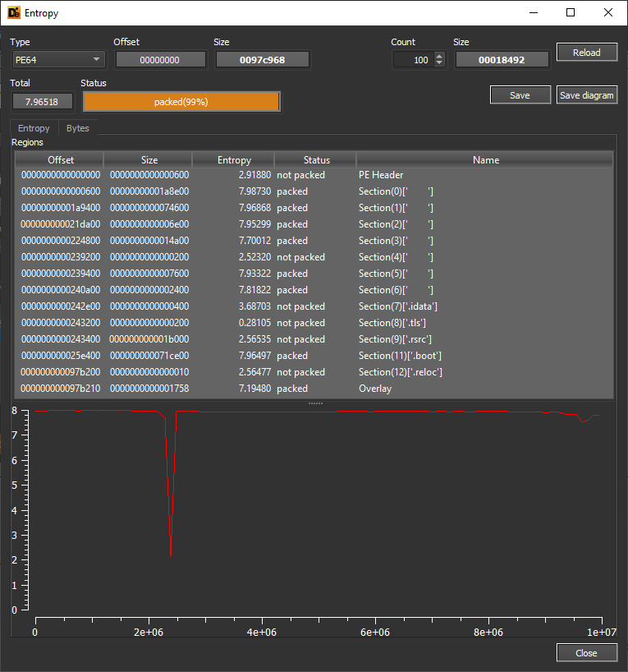Click the Total entropy value field
The width and height of the screenshot is (628, 672).
coord(43,102)
